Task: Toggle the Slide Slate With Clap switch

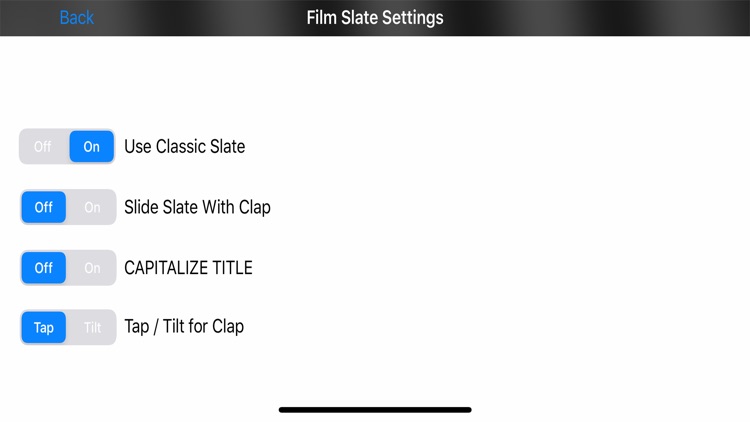Action: point(67,208)
